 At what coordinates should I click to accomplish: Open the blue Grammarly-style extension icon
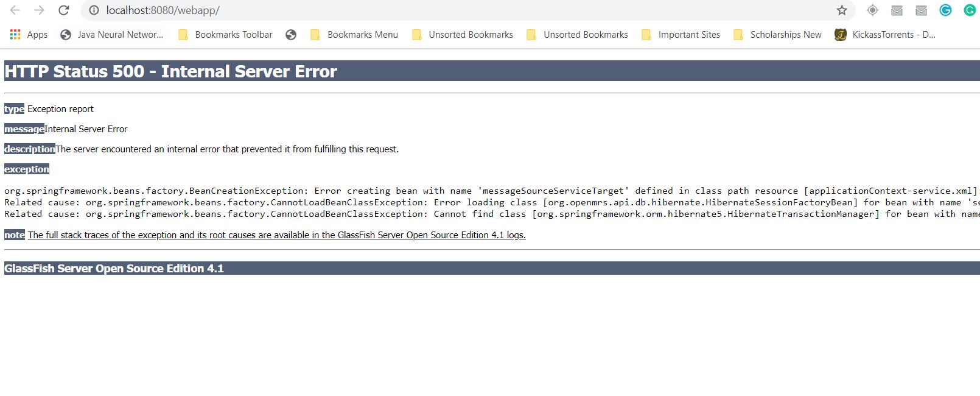pyautogui.click(x=945, y=10)
